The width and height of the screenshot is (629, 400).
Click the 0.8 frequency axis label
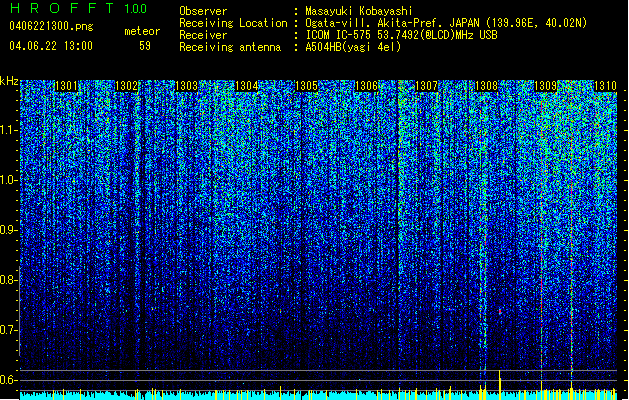click(x=8, y=280)
